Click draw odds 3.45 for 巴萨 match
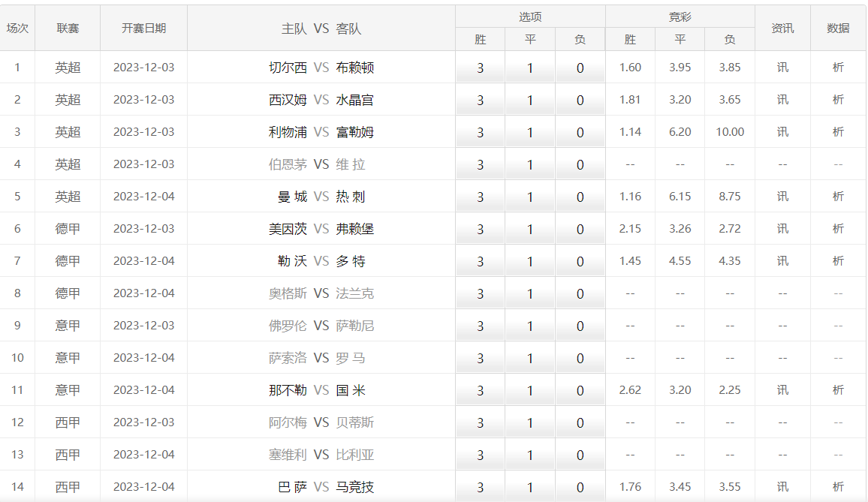 click(x=680, y=486)
